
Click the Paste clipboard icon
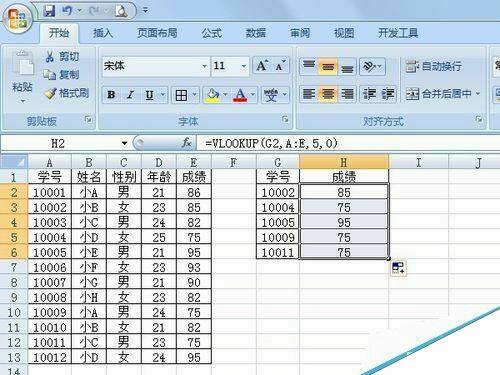coord(22,63)
